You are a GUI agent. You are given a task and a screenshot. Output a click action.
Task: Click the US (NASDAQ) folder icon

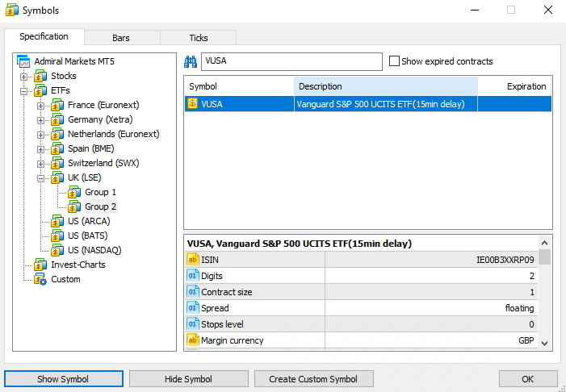point(57,250)
